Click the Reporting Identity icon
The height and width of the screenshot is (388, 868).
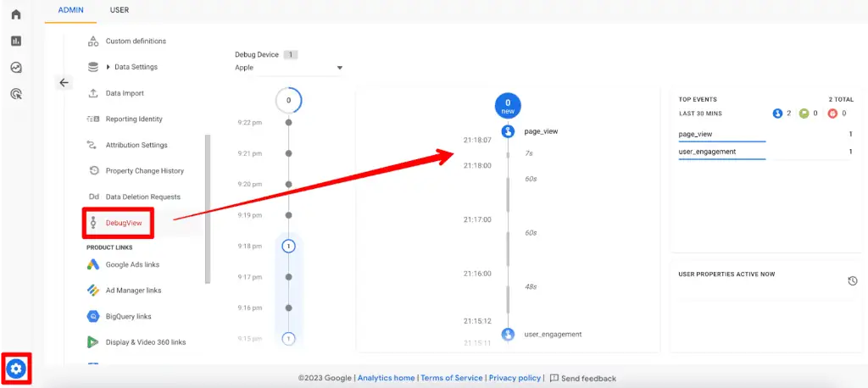point(93,119)
